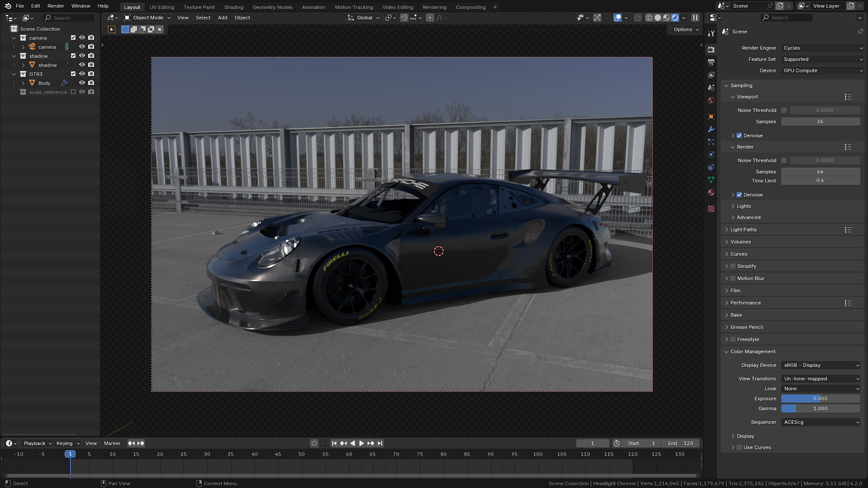This screenshot has width=868, height=488.
Task: Adjust the Gamma slider
Action: [820, 409]
